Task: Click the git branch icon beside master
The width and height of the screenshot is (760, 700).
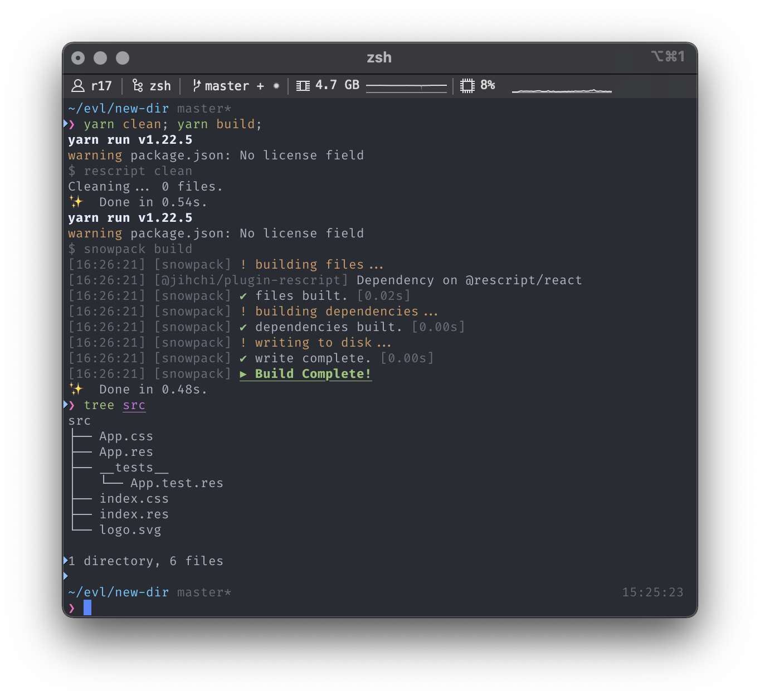Action: point(196,85)
